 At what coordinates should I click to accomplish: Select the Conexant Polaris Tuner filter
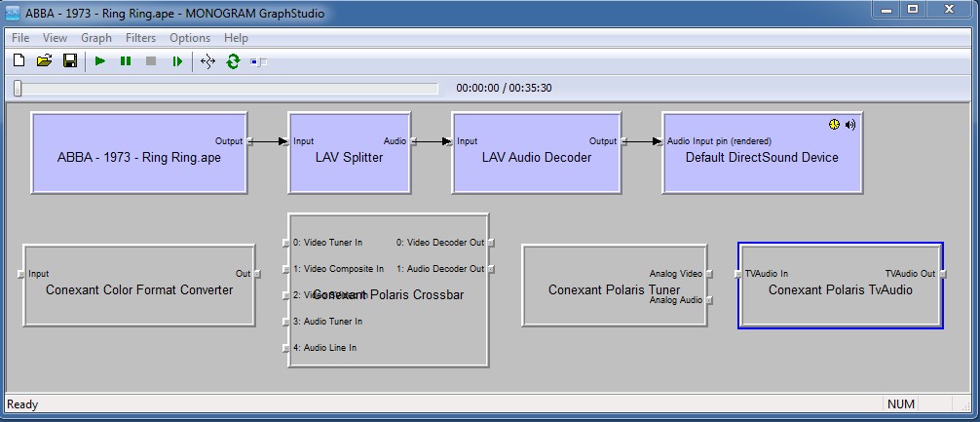click(615, 286)
